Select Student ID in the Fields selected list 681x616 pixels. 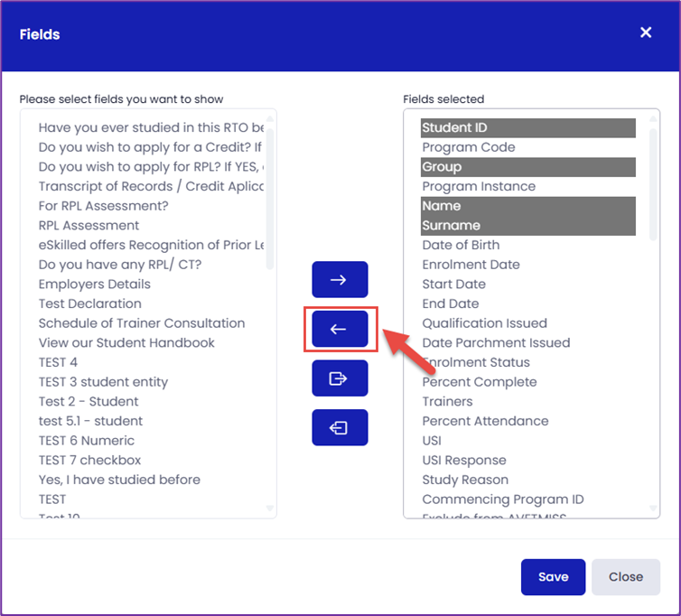[527, 127]
